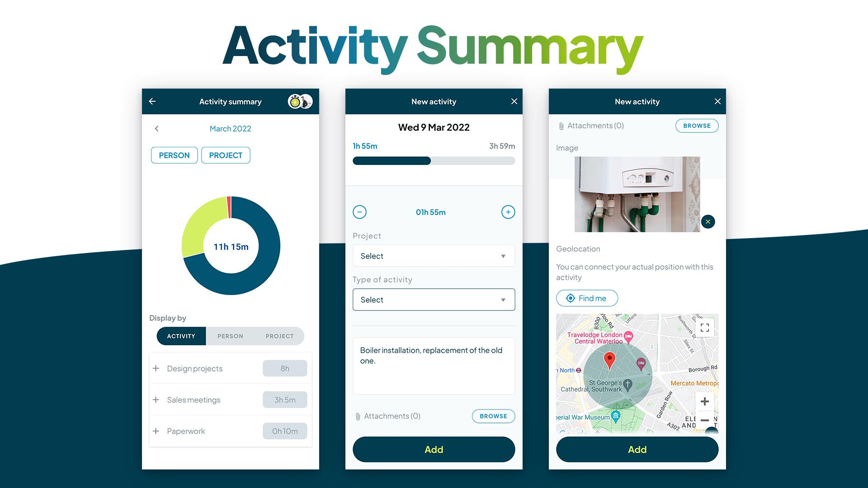Screen dimensions: 868x488
Task: Switch to ACTIVITY tab in summary
Action: [180, 335]
